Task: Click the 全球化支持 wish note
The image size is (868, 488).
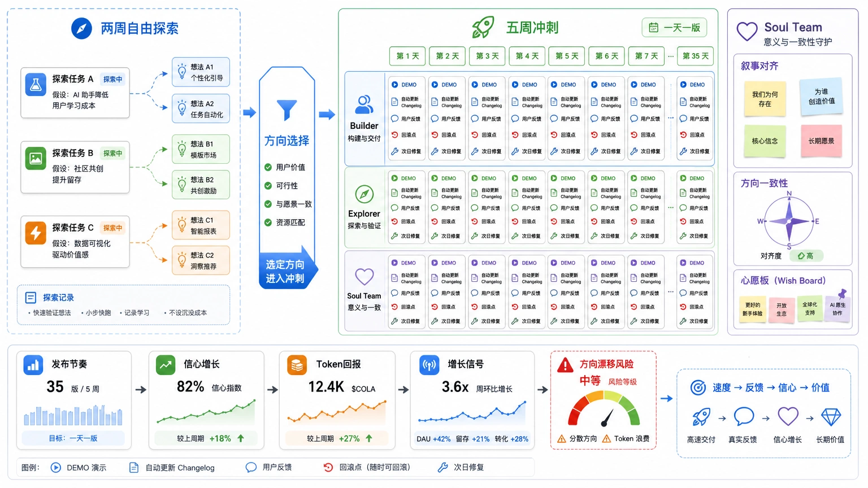Action: click(x=810, y=308)
